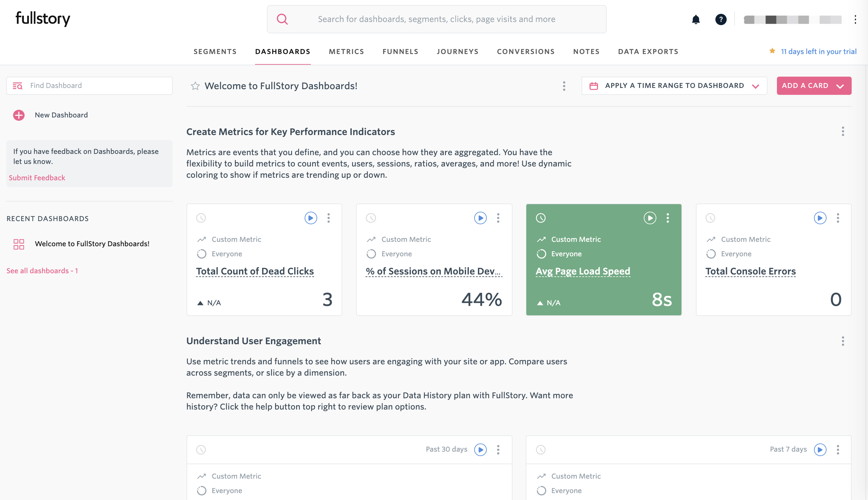This screenshot has height=500, width=868.
Task: Open the options menu for % of Sessions card
Action: click(498, 218)
